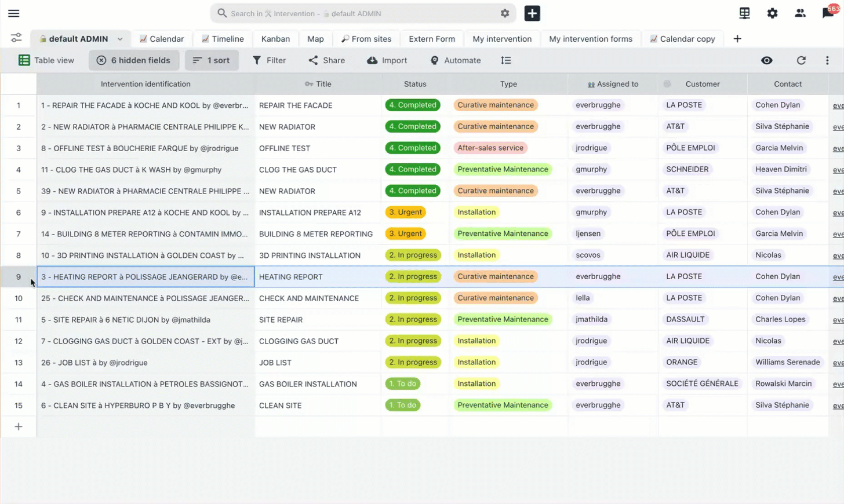This screenshot has height=504, width=844.
Task: Toggle the 1 sort option
Action: [212, 60]
